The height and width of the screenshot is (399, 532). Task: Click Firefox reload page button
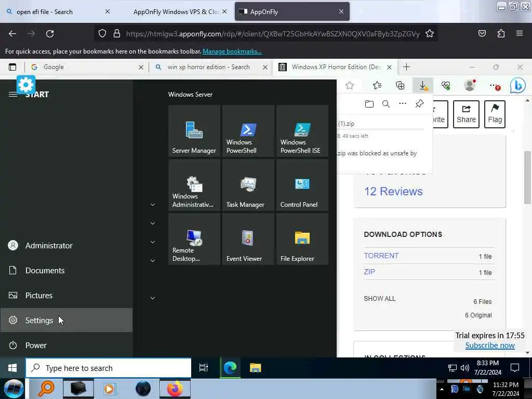pos(50,34)
